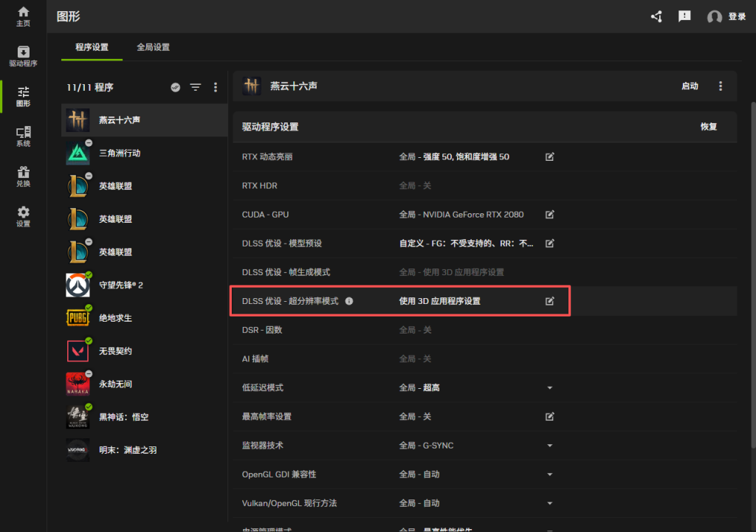Expand 监视器技术 G-SYNC dropdown

[549, 446]
